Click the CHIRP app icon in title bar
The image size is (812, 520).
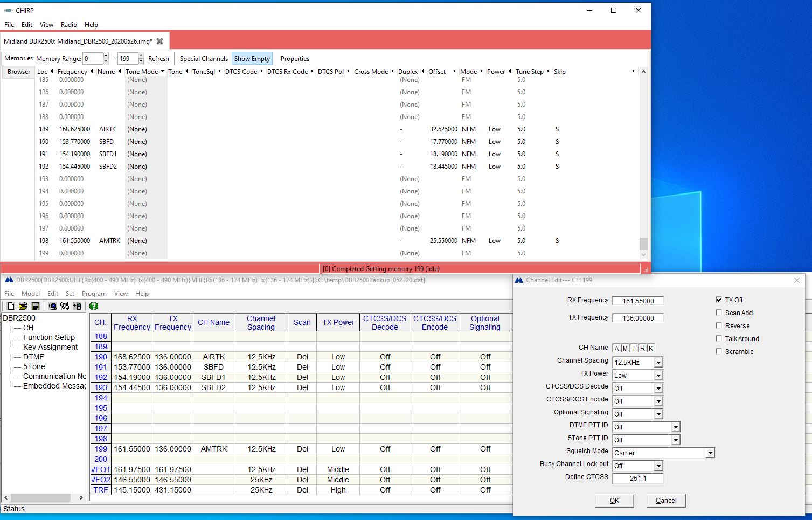(8, 10)
